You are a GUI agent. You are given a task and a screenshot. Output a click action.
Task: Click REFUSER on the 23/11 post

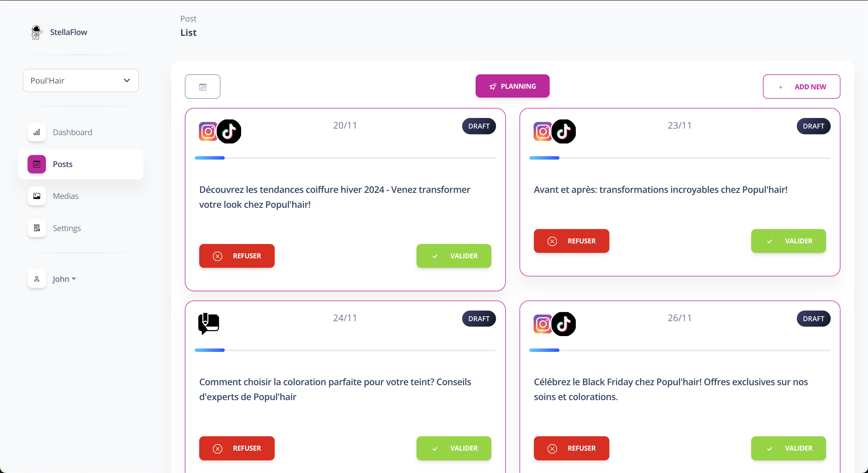(571, 241)
